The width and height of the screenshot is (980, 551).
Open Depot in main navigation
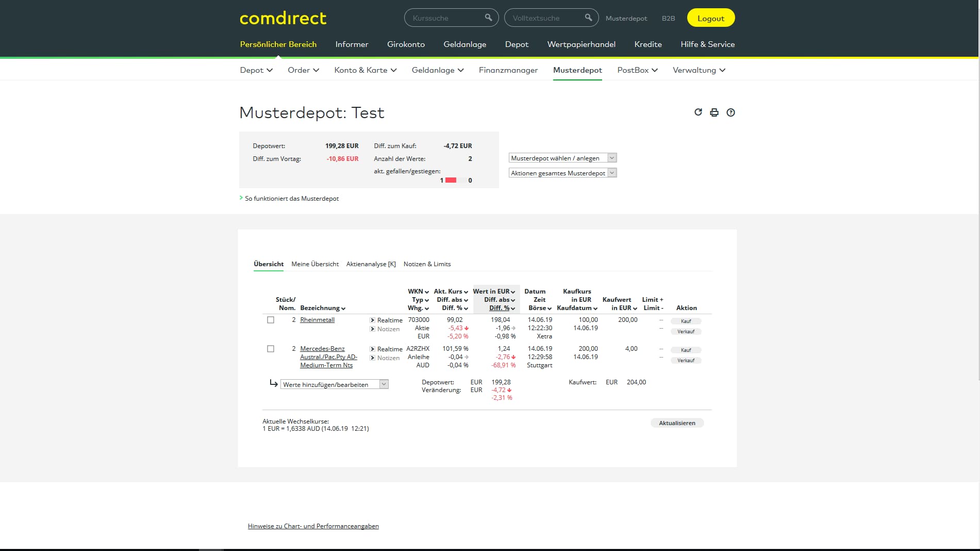click(517, 44)
